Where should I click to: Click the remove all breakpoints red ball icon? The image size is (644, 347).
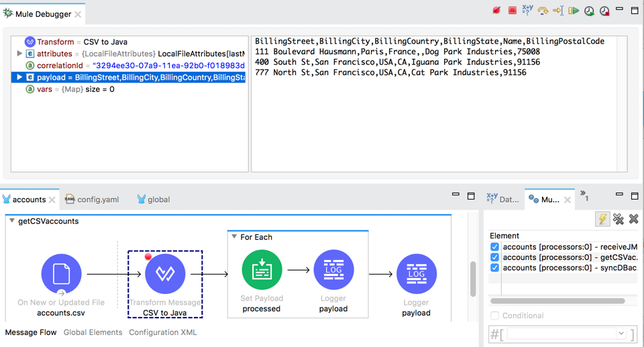pyautogui.click(x=496, y=10)
